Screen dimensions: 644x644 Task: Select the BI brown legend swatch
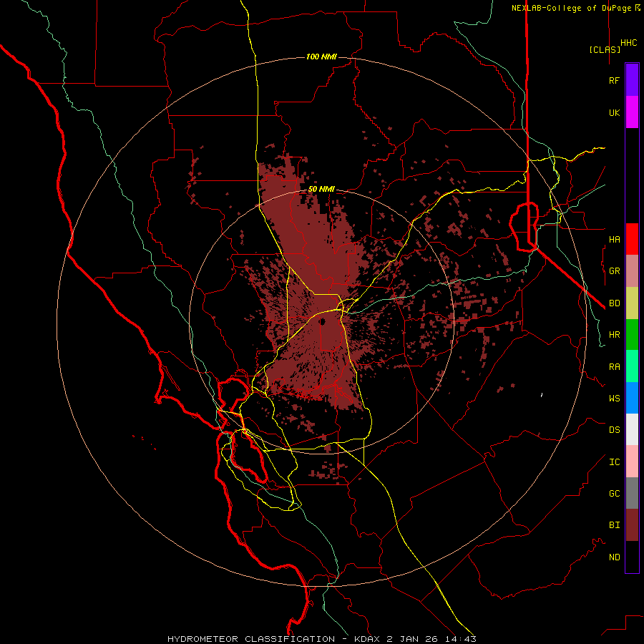tap(632, 525)
